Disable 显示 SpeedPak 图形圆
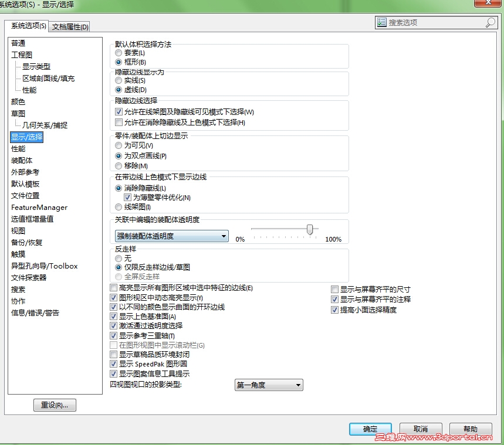Screen dimensions: 504x445 114,364
